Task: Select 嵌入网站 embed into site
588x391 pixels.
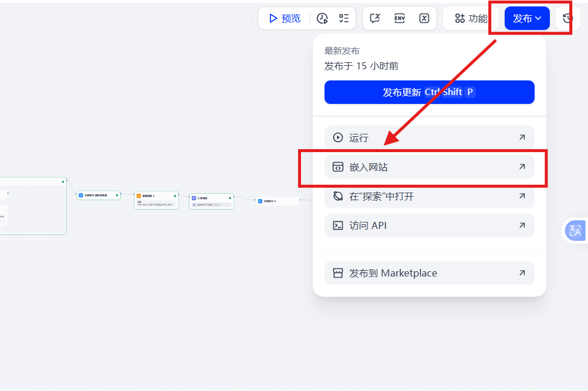Action: coord(430,167)
